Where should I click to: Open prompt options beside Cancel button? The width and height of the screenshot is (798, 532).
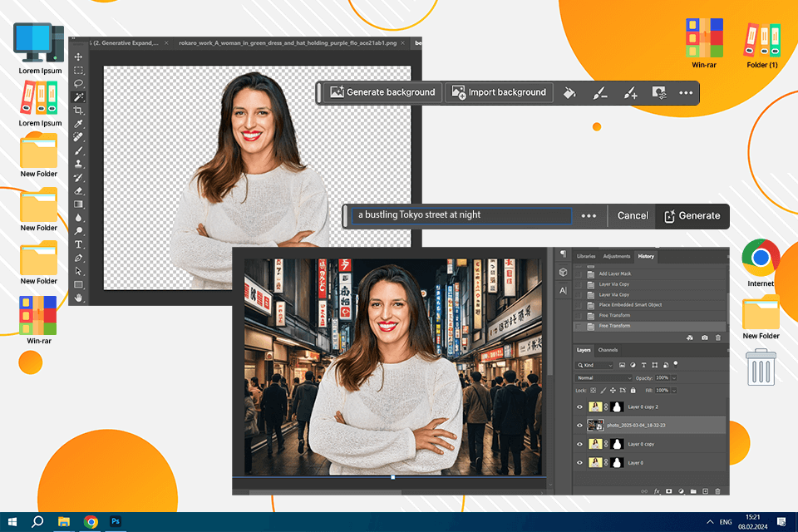pos(589,216)
